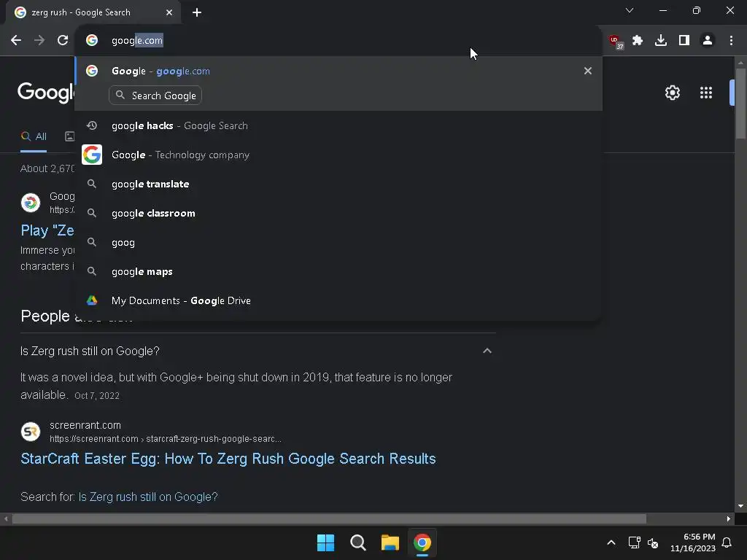
Task: Click the horizontal page scrollbar thumb
Action: coord(329,518)
